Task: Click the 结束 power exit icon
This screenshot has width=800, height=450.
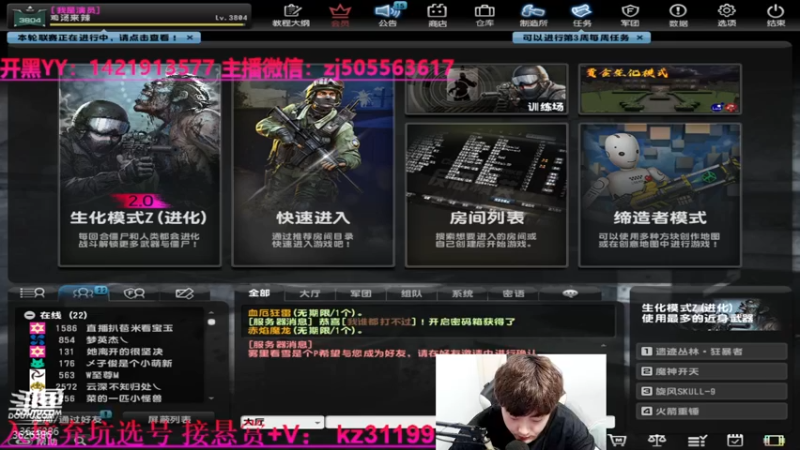Action: coord(775,15)
